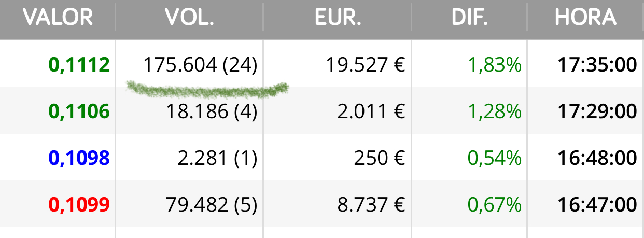Sort by the VOL. column header

pos(189,17)
